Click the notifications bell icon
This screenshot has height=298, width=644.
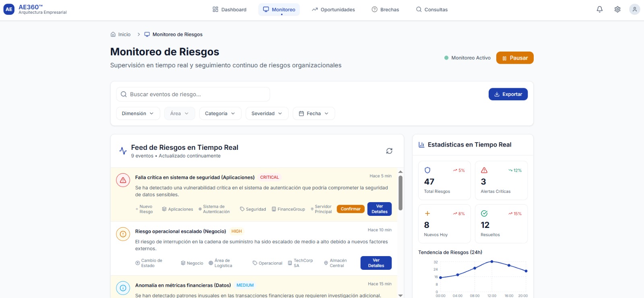(x=599, y=9)
